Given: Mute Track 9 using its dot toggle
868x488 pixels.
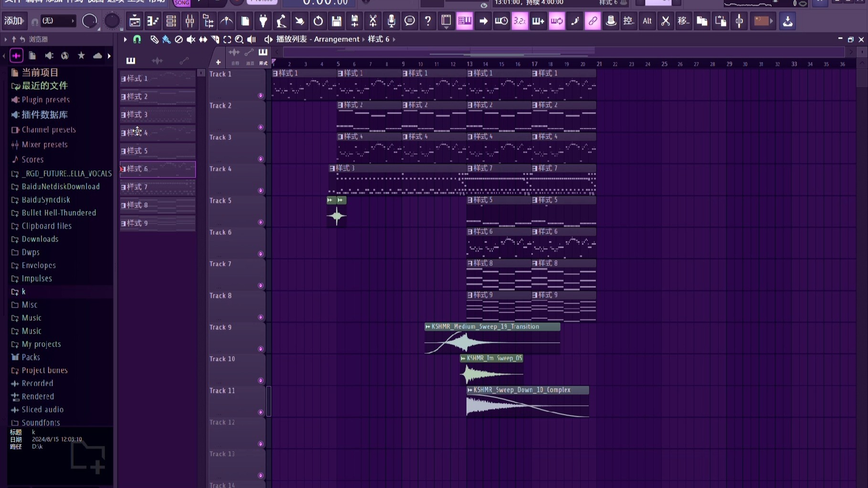Looking at the screenshot, I should coord(261,349).
